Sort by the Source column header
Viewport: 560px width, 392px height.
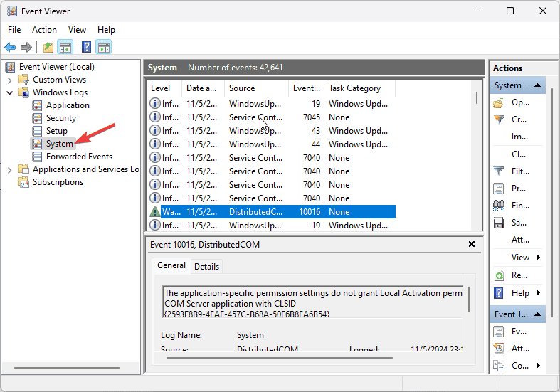coord(256,88)
